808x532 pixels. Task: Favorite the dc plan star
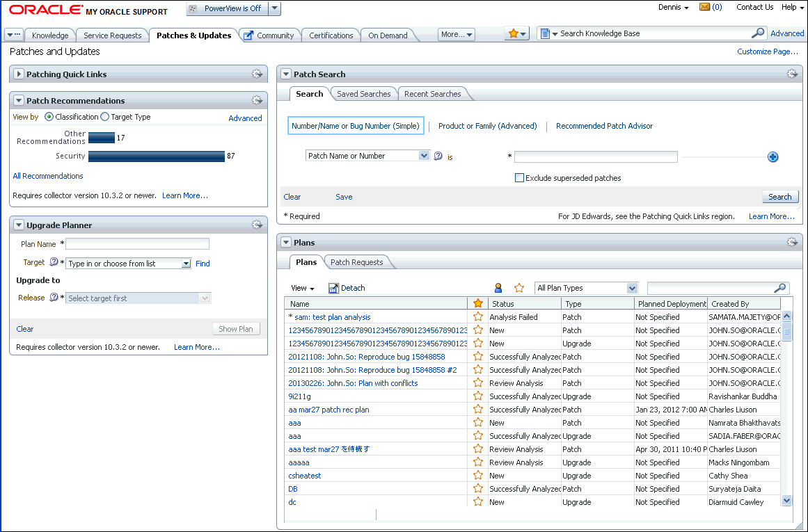point(478,501)
